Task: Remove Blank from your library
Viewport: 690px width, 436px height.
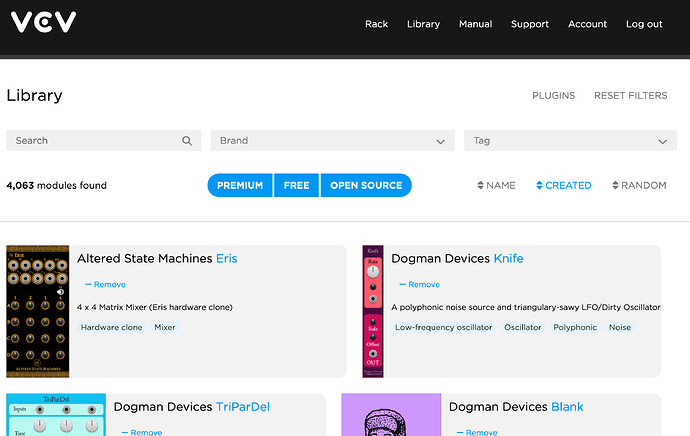Action: [477, 432]
